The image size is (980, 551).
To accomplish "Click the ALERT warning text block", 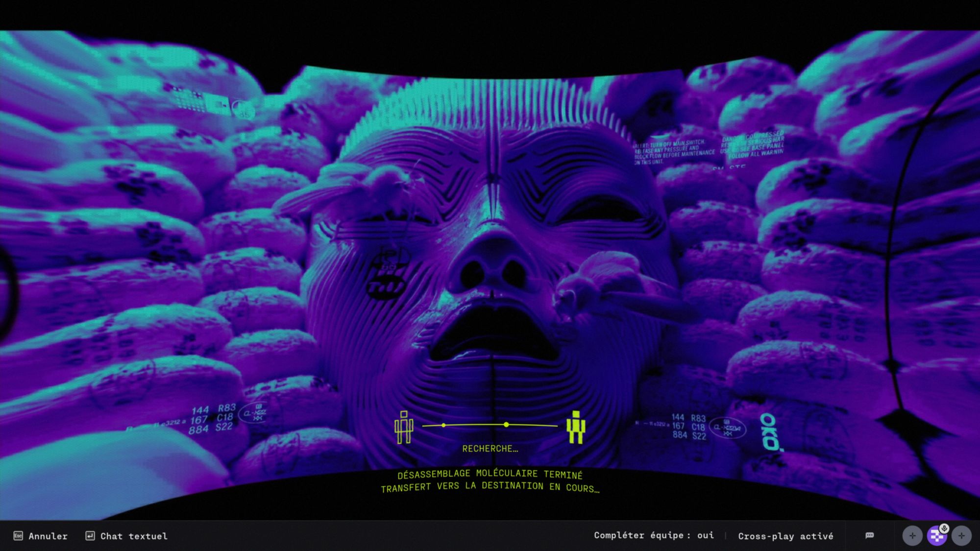I will click(675, 152).
